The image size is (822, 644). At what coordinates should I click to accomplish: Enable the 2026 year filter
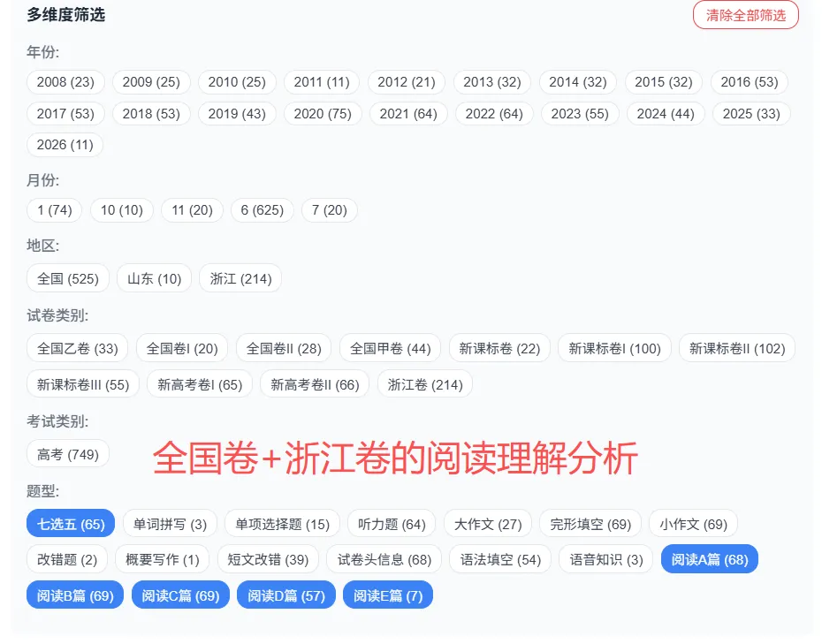point(65,144)
